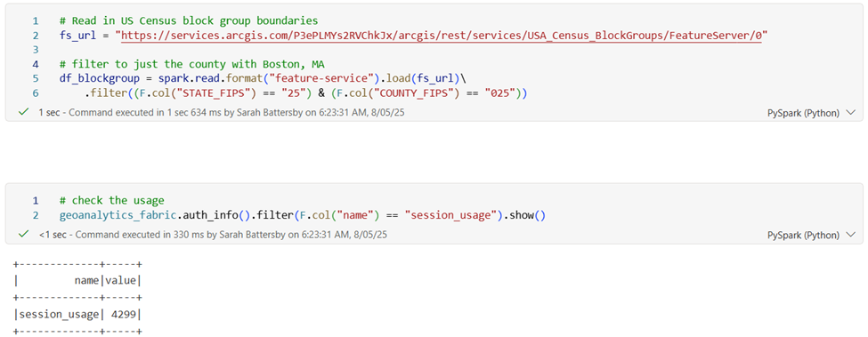Click the second cell's "<1 sec" execution status text
Screen dimensions: 868x337
tap(52, 234)
